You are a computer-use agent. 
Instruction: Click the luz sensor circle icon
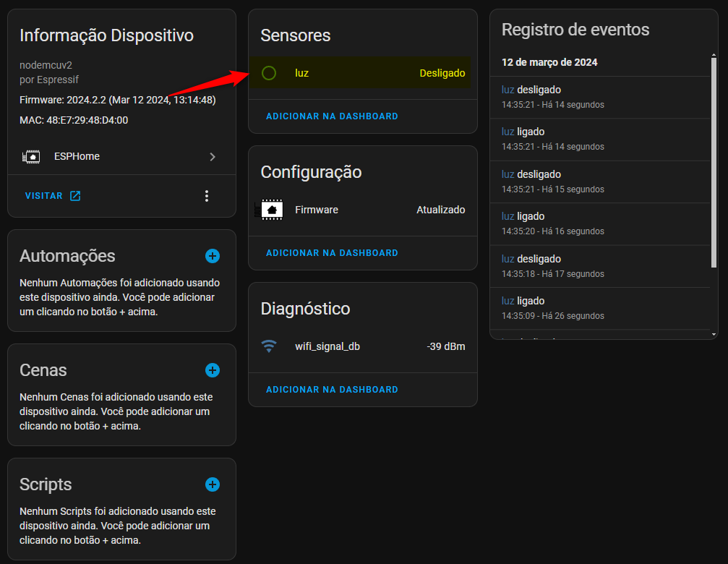[269, 73]
